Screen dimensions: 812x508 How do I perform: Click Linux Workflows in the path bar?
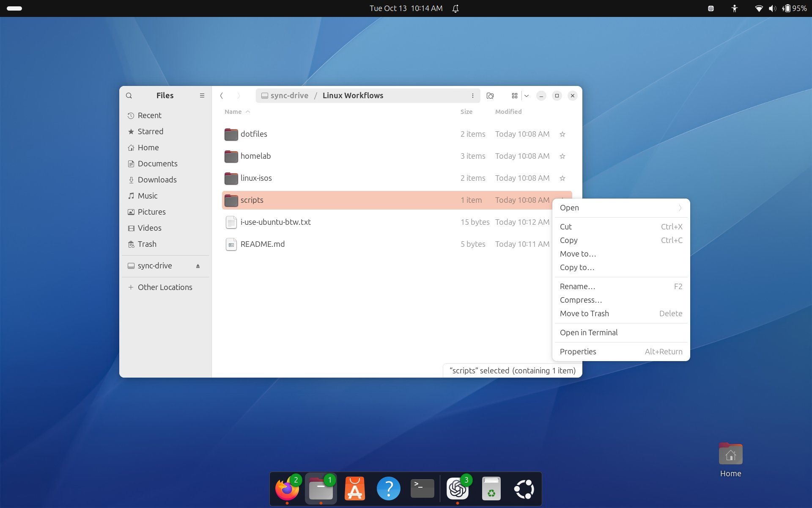pos(353,96)
